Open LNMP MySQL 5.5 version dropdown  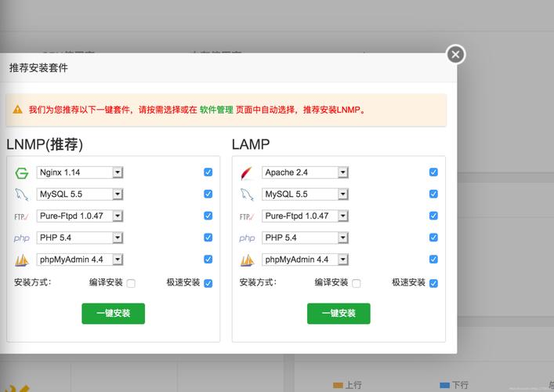click(x=79, y=194)
